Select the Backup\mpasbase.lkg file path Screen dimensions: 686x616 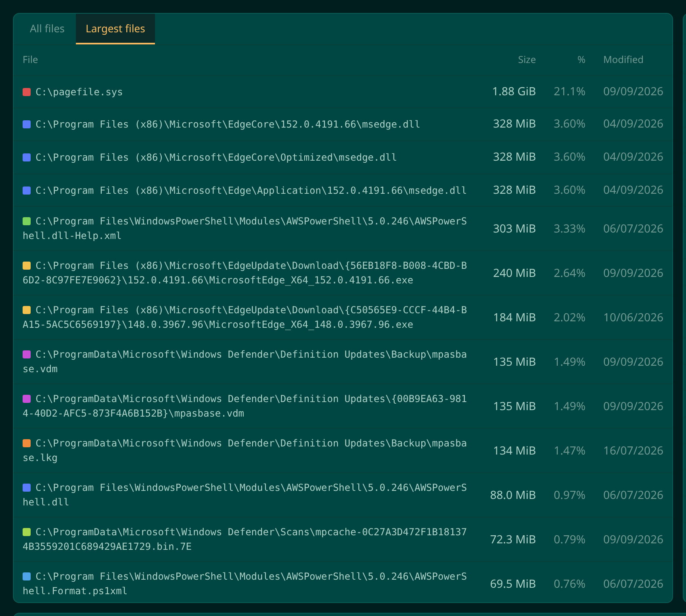click(x=245, y=450)
